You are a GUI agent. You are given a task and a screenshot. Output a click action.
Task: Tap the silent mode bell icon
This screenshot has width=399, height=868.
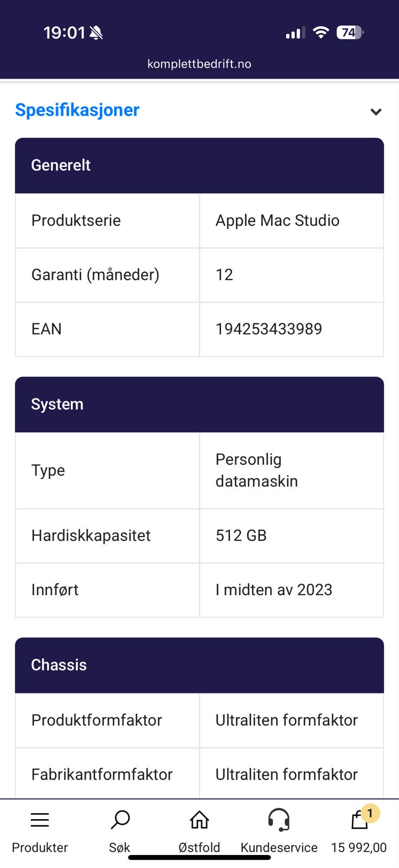[x=96, y=33]
